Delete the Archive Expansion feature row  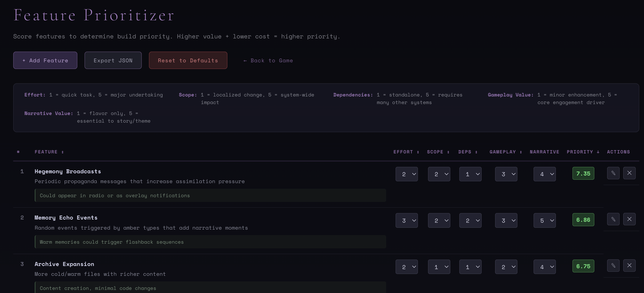629,266
